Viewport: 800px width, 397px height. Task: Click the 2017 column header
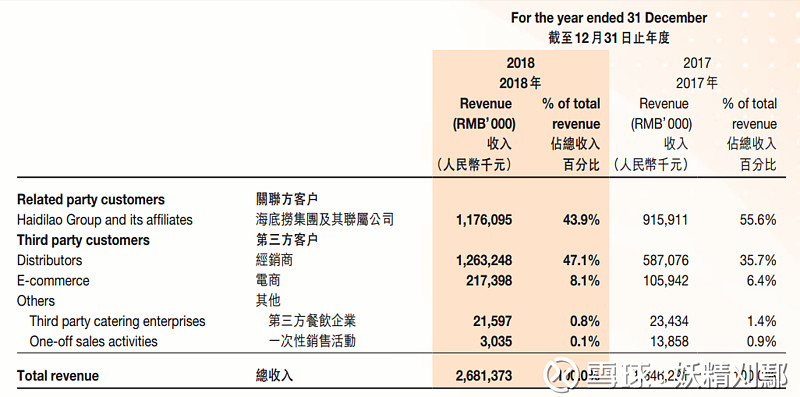[696, 63]
